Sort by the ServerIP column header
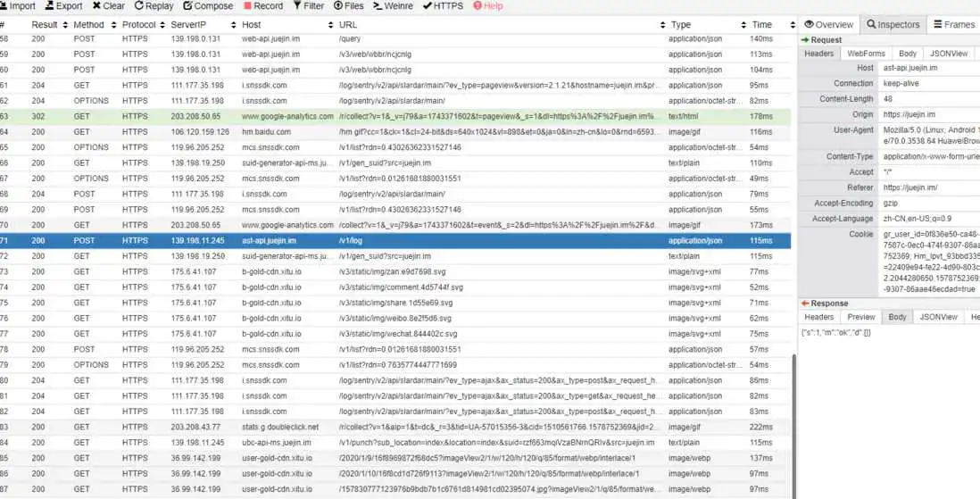The height and width of the screenshot is (499, 980). click(203, 25)
